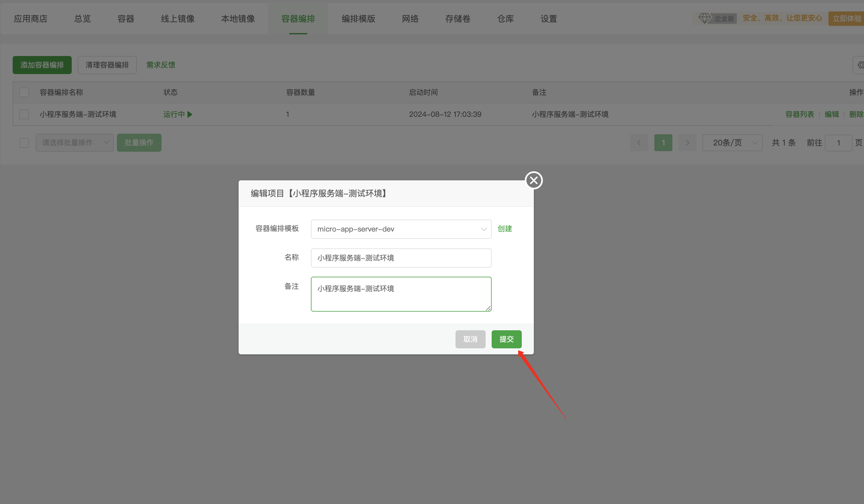Image resolution: width=864 pixels, height=504 pixels.
Task: Click the 添加容器编排 button
Action: 42,65
